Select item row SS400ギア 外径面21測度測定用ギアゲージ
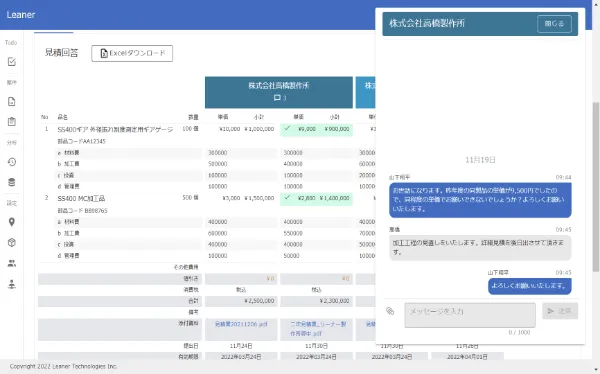Image resolution: width=600 pixels, height=374 pixels. point(115,129)
